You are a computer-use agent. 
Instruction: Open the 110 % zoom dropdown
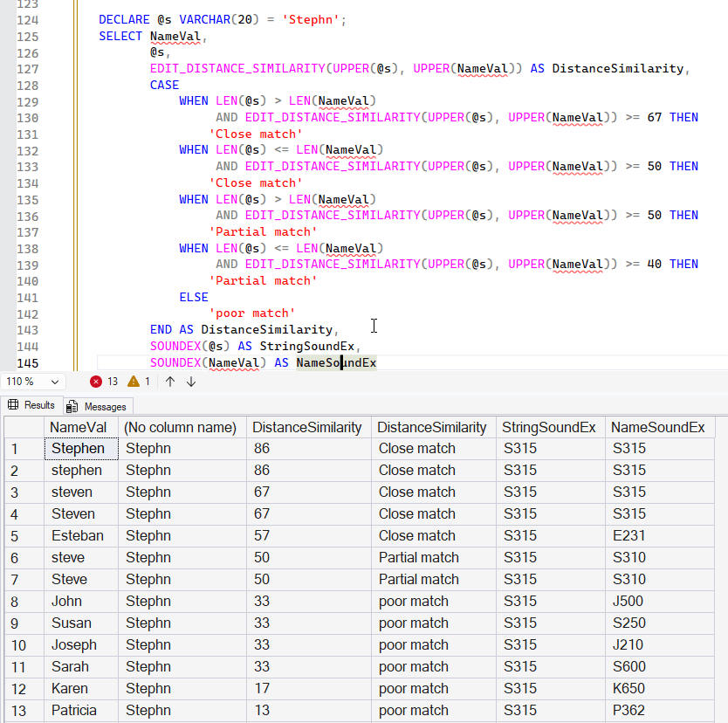point(54,382)
